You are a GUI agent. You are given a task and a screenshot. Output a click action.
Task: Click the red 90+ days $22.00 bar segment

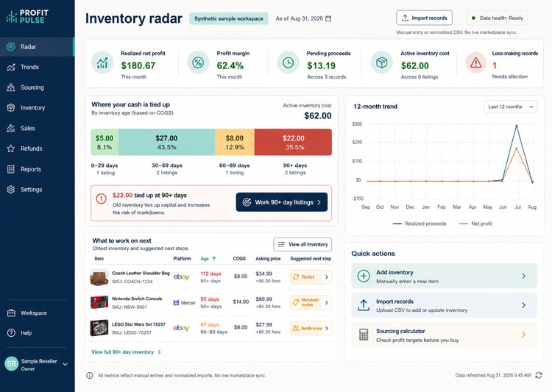pyautogui.click(x=293, y=142)
